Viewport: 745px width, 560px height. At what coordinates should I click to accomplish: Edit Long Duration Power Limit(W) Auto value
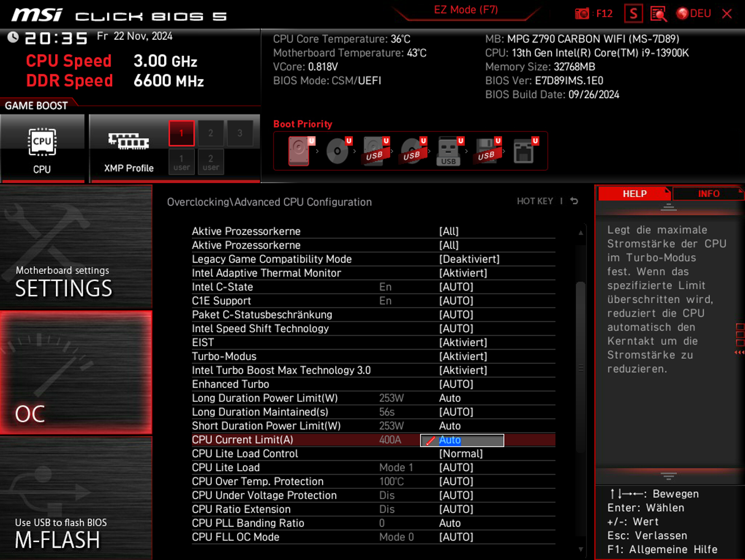pos(450,398)
